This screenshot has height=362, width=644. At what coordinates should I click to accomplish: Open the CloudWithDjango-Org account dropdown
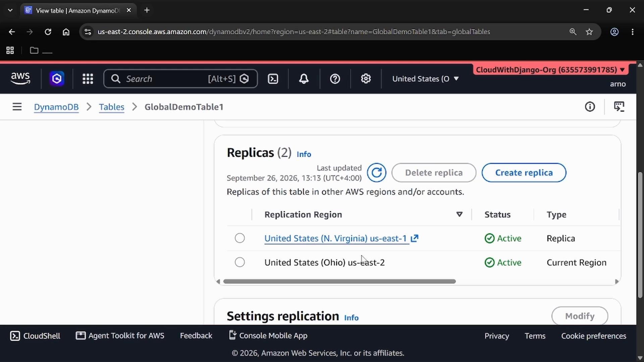click(550, 70)
